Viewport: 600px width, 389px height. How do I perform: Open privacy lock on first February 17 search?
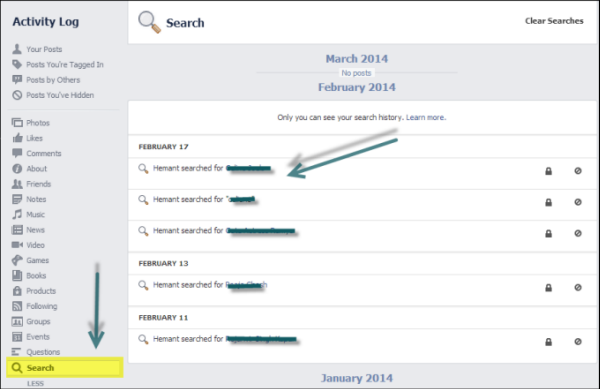click(548, 171)
